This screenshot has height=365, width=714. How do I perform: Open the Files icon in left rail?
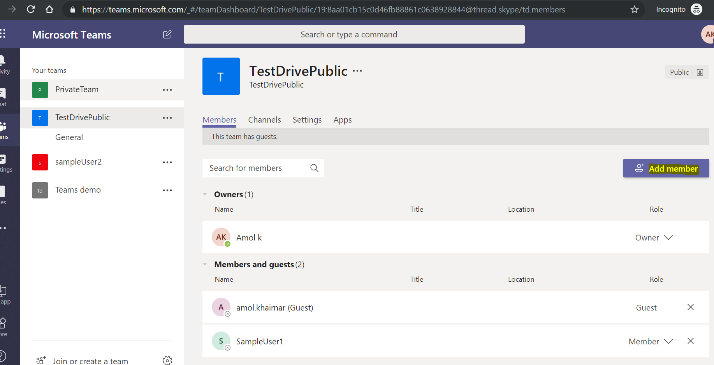pos(2,192)
